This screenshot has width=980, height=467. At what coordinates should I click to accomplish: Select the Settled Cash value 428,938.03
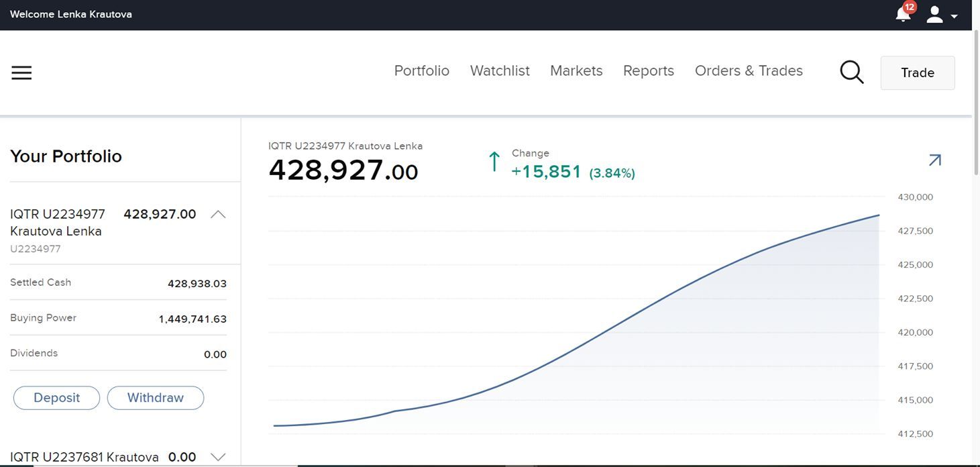pos(197,284)
